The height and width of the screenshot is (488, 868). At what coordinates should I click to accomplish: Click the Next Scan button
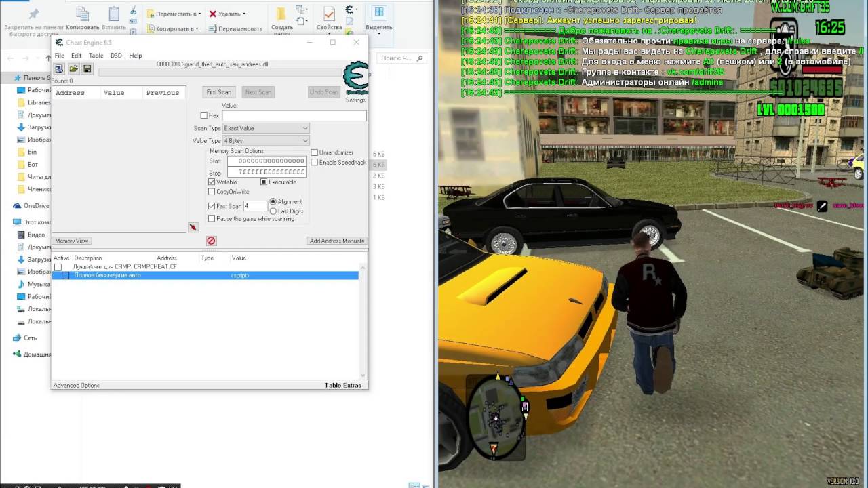(x=258, y=92)
